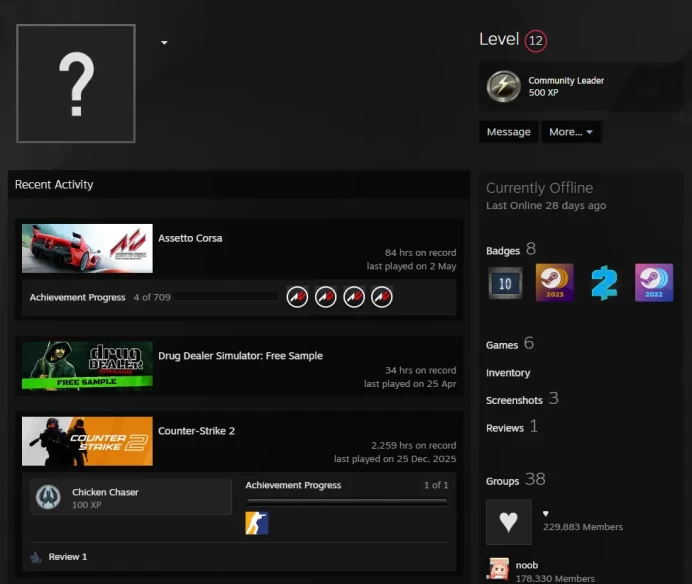Click the '4 of 709' achievement count
This screenshot has height=584, width=692.
coord(152,298)
